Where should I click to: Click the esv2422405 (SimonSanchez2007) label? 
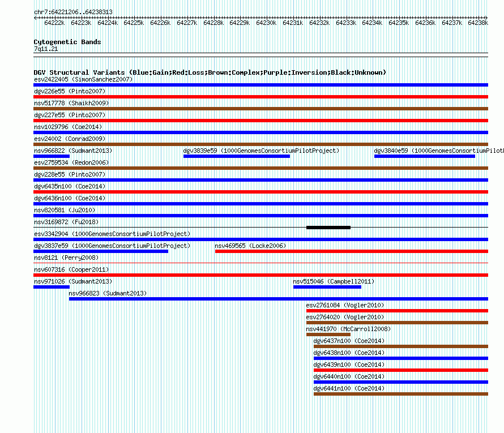point(83,79)
